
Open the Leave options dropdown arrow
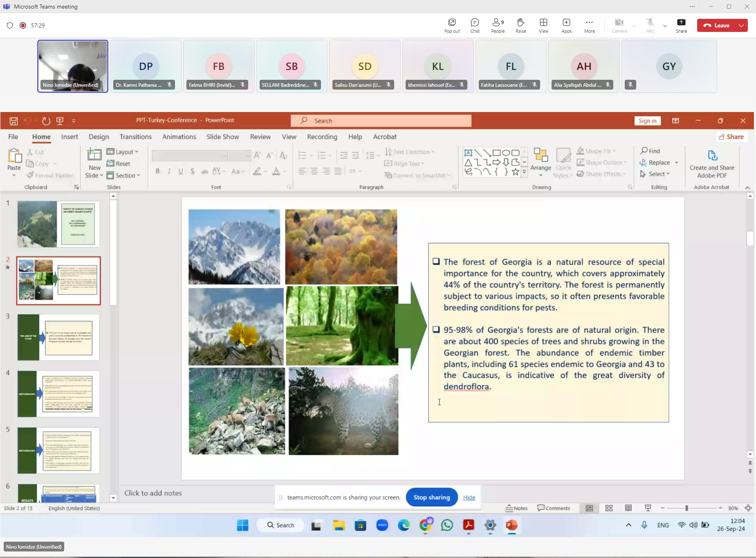click(x=741, y=25)
